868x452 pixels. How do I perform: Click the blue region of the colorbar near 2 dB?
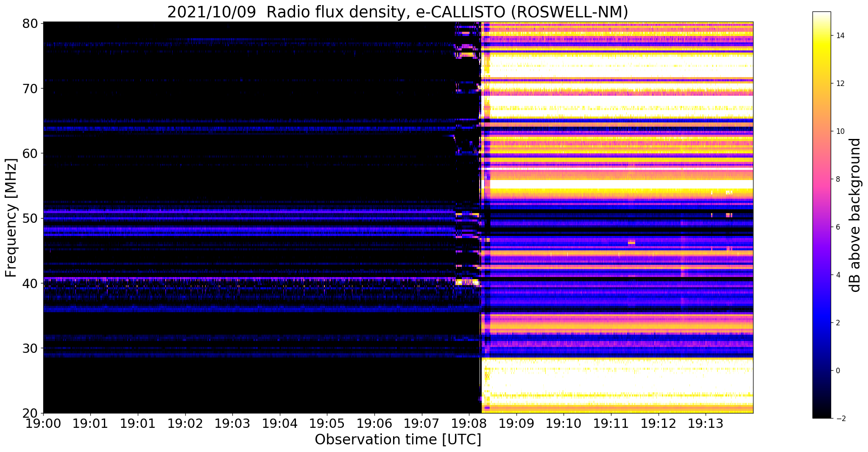[x=821, y=323]
